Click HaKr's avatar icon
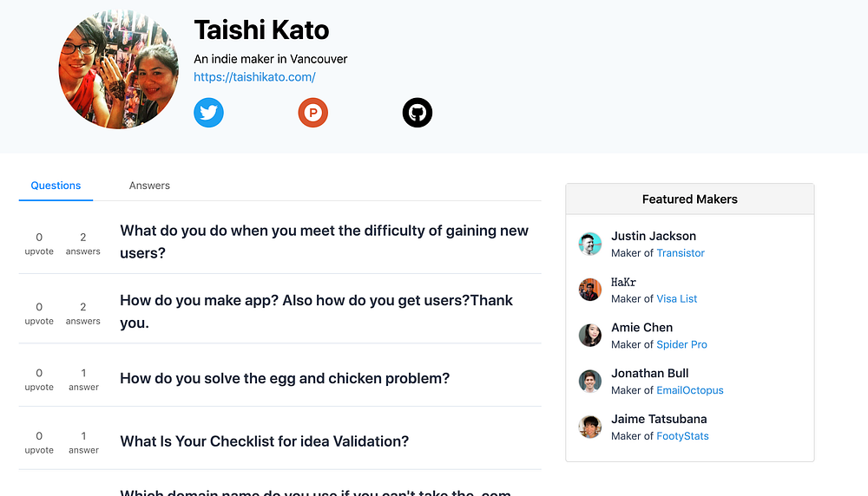This screenshot has width=868, height=496. tap(590, 290)
